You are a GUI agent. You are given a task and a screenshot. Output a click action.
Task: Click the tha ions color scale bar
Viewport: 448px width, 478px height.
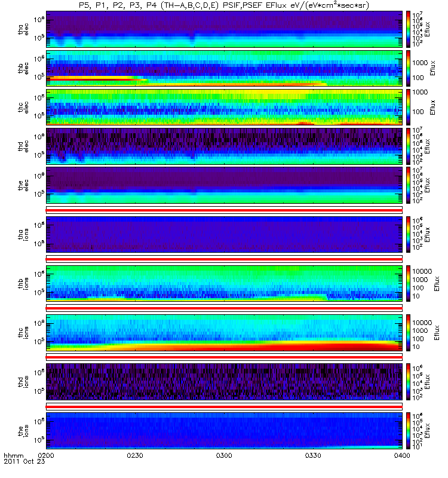[408, 234]
